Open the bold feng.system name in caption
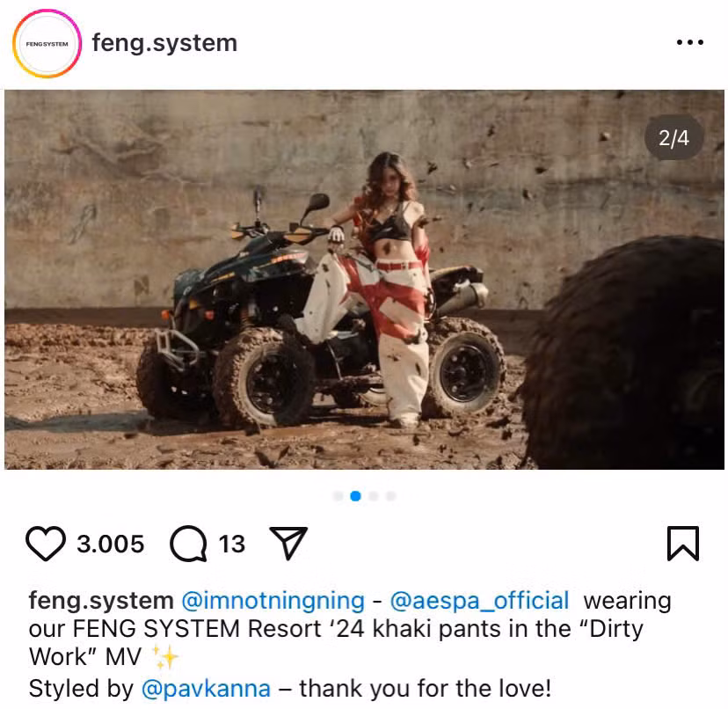Viewport: 728px width, 709px height. [101, 601]
